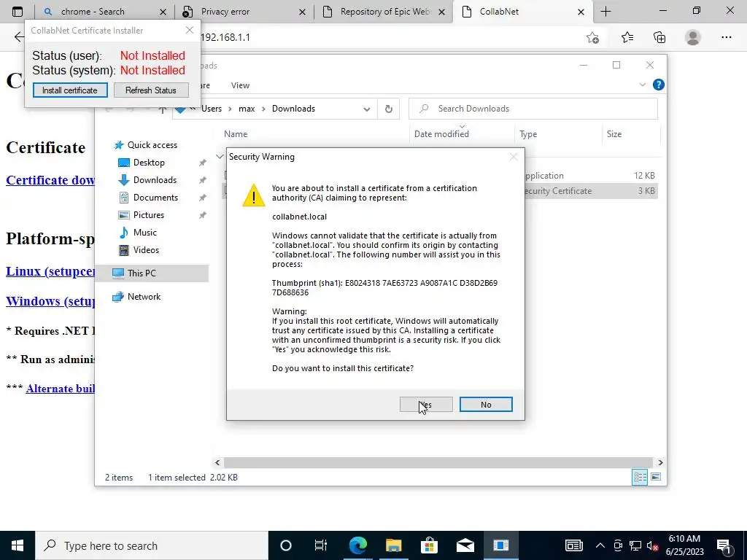Go back in the browser

click(x=18, y=37)
